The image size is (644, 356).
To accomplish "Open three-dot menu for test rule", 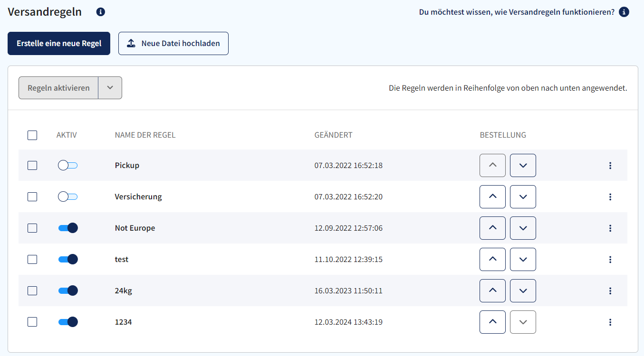I will [x=610, y=260].
